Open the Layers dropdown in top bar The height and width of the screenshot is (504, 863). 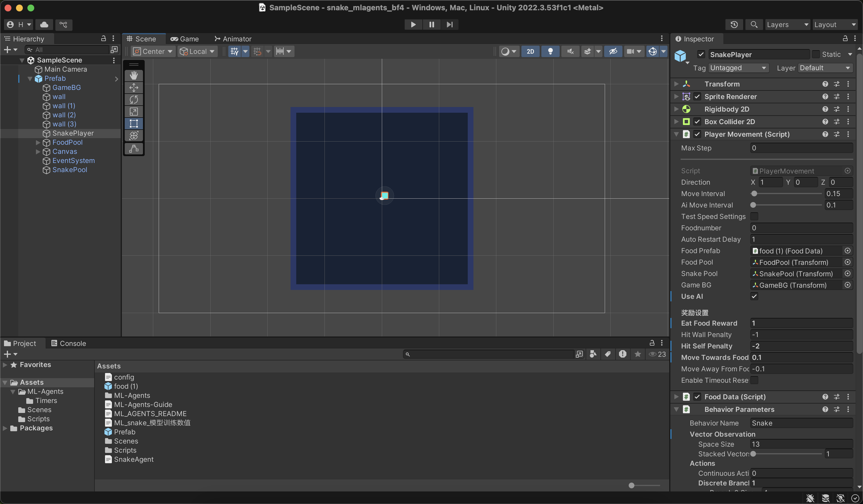coord(787,24)
